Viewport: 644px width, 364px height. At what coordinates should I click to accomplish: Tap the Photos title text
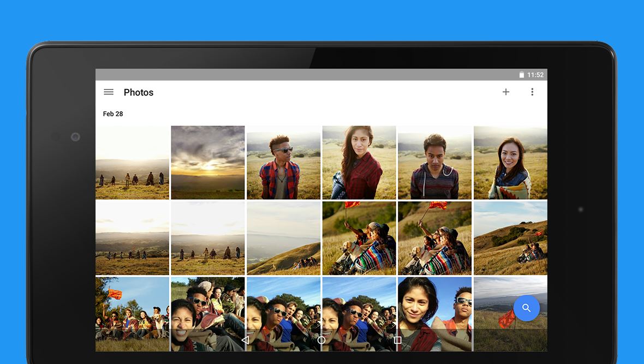[139, 92]
